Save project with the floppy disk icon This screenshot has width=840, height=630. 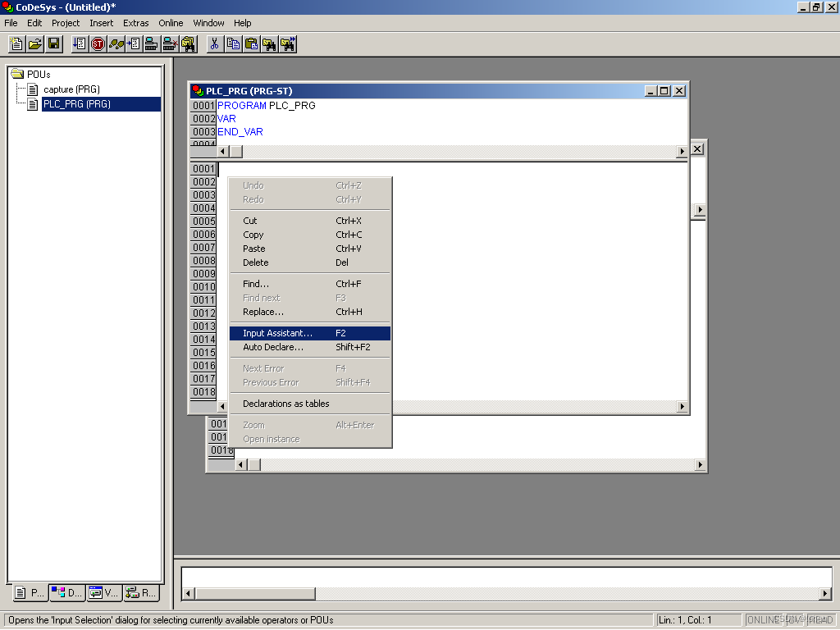(53, 44)
